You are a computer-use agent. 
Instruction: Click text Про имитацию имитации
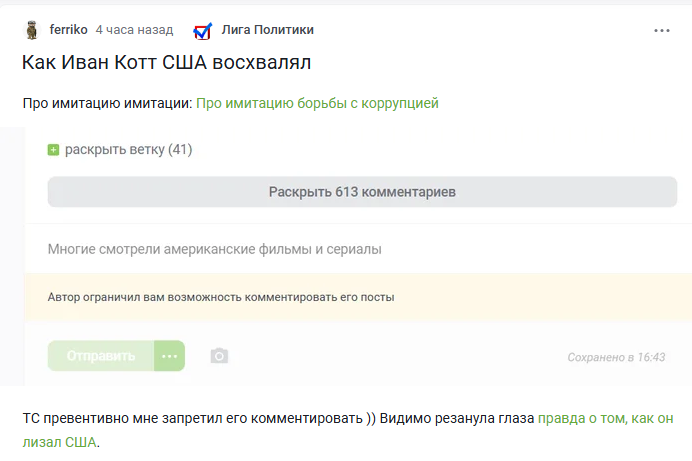tap(107, 103)
